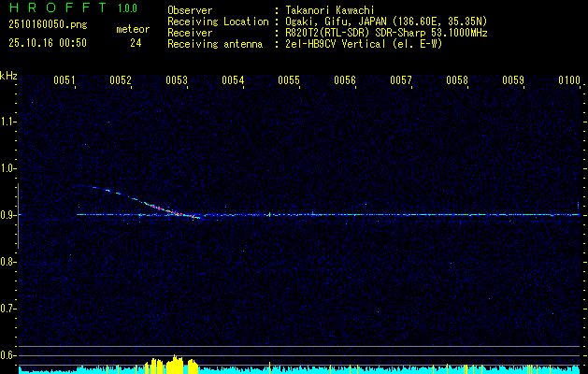The width and height of the screenshot is (588, 374).
Task: Click the 0053 time marker
Action: (177, 81)
